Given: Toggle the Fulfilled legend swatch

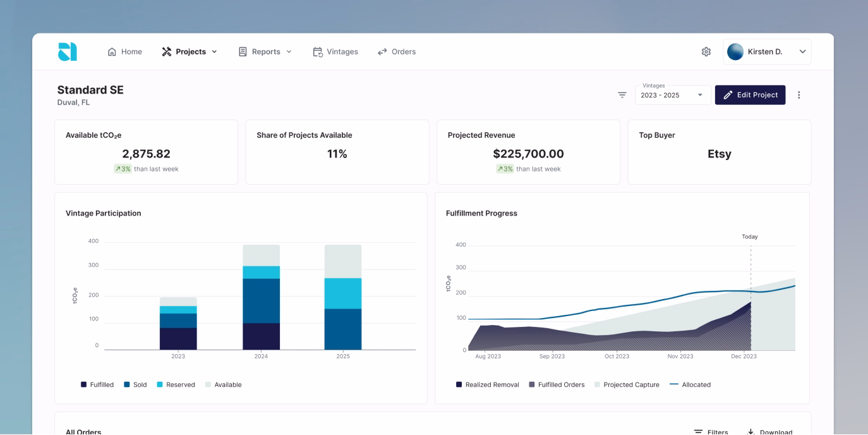Looking at the screenshot, I should click(84, 384).
